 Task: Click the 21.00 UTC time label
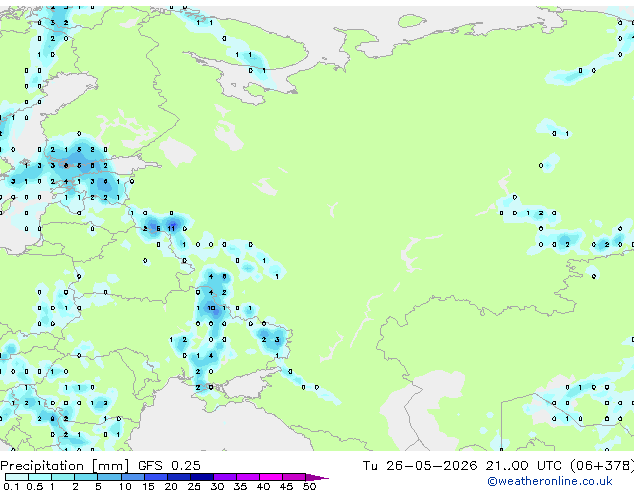point(524,466)
